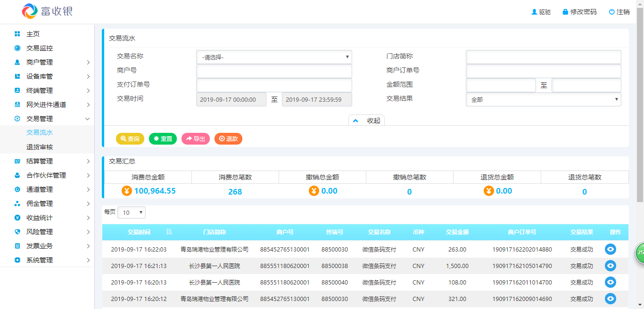The height and width of the screenshot is (309, 644).
Task: Click the eye icon for 长沙县第一人民医院 row
Action: [610, 266]
